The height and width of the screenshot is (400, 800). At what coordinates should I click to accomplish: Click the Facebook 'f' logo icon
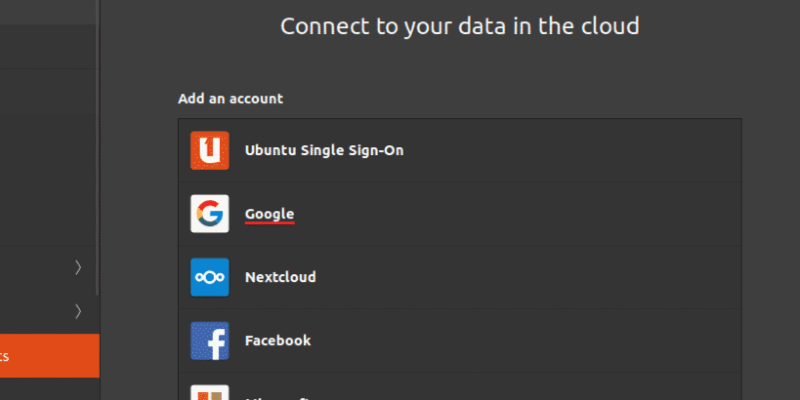(210, 340)
